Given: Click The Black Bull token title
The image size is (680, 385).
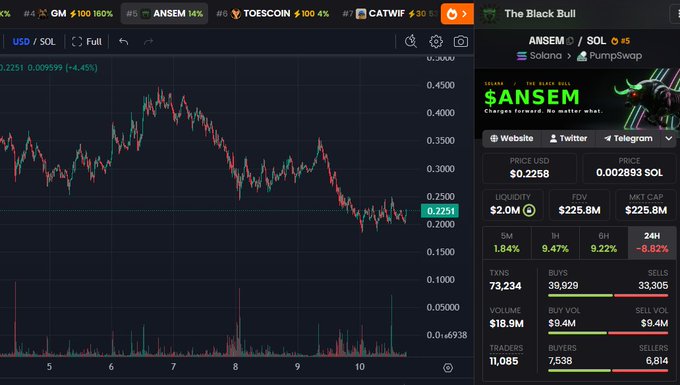Looking at the screenshot, I should [540, 13].
